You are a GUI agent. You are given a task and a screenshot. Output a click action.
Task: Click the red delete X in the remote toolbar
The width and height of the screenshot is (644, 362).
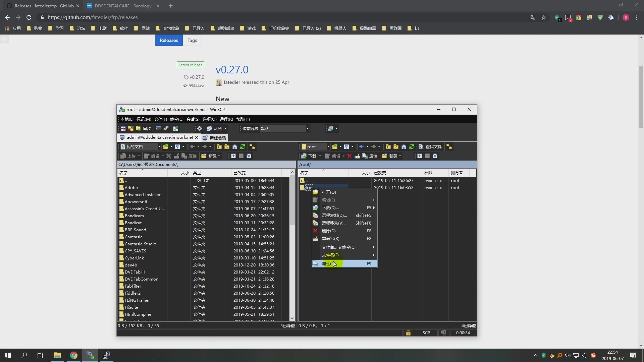[x=350, y=156]
